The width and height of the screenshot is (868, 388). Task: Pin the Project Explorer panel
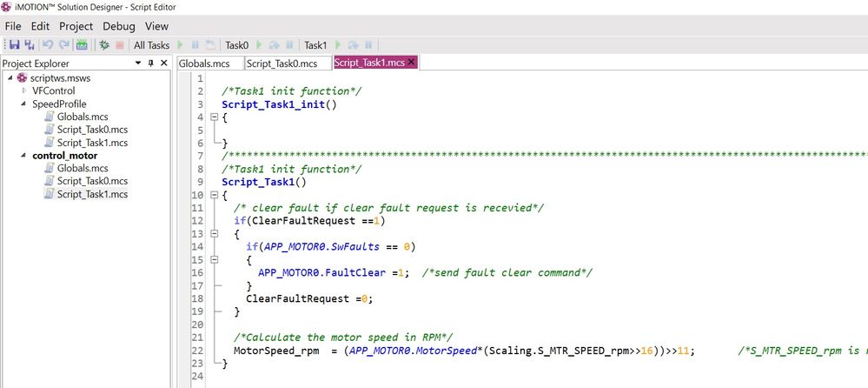click(x=150, y=64)
